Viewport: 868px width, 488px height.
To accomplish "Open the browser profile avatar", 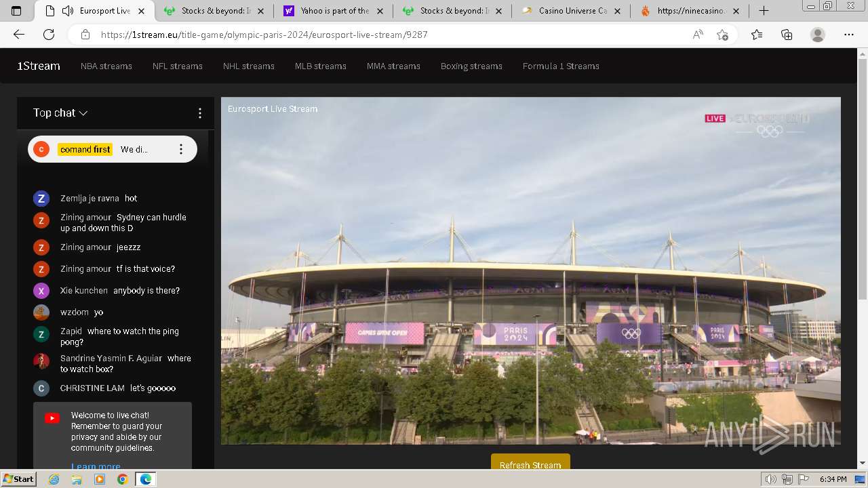I will tap(818, 35).
